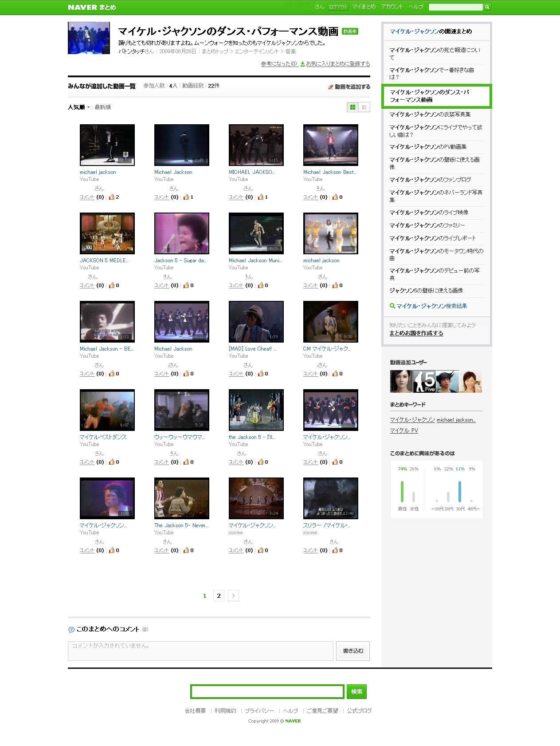Screen dimensions: 560x746
Task: Click 公式ブログ in the footer
Action: [359, 711]
